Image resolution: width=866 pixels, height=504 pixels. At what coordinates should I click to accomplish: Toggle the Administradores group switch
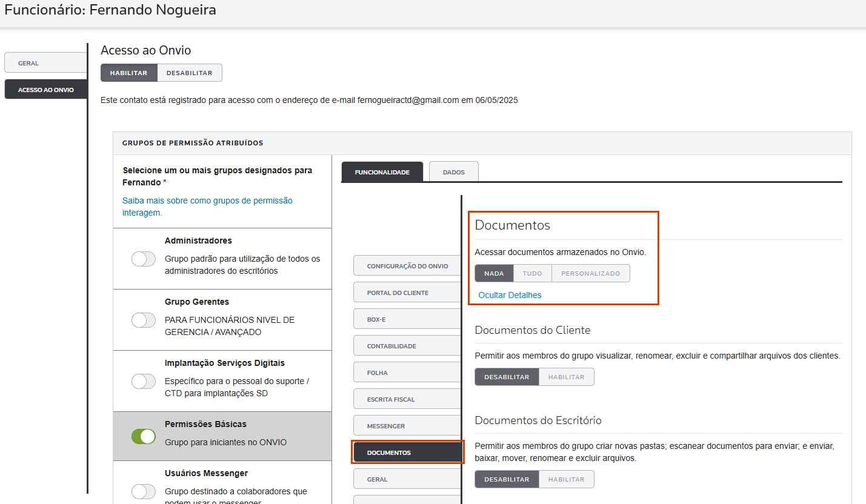point(144,259)
